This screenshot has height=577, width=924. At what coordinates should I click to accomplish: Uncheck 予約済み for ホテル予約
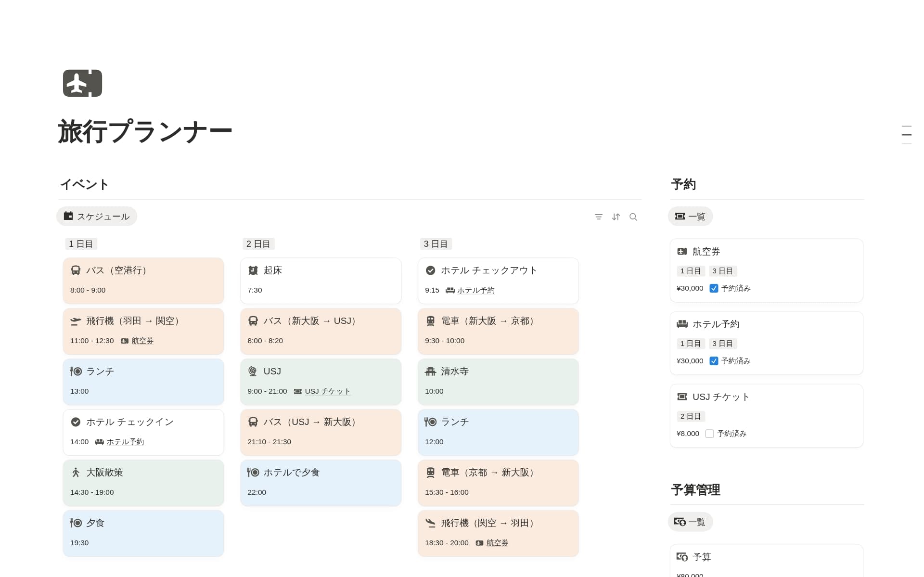(714, 361)
